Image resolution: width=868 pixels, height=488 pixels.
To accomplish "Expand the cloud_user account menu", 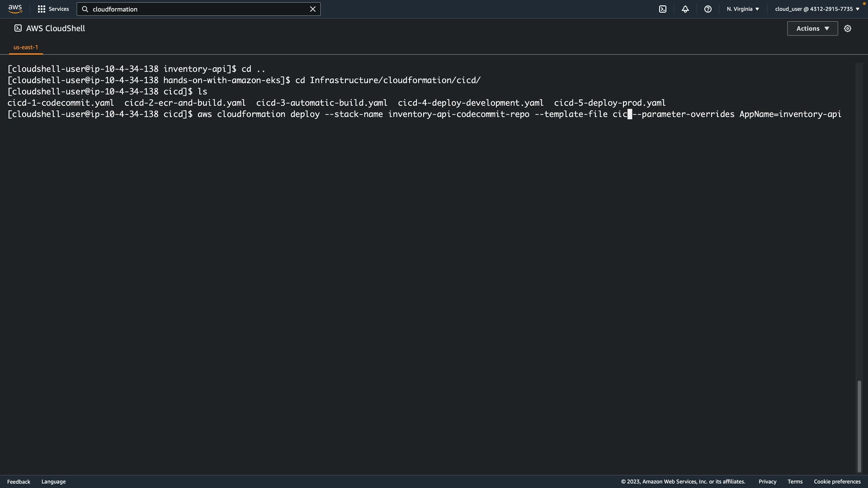I will (817, 9).
